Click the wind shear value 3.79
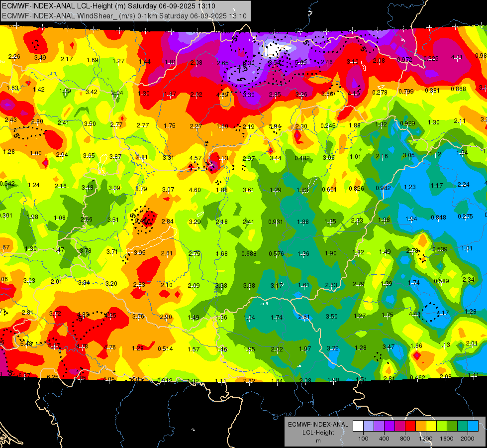This screenshot has width=487, height=448. click(141, 189)
